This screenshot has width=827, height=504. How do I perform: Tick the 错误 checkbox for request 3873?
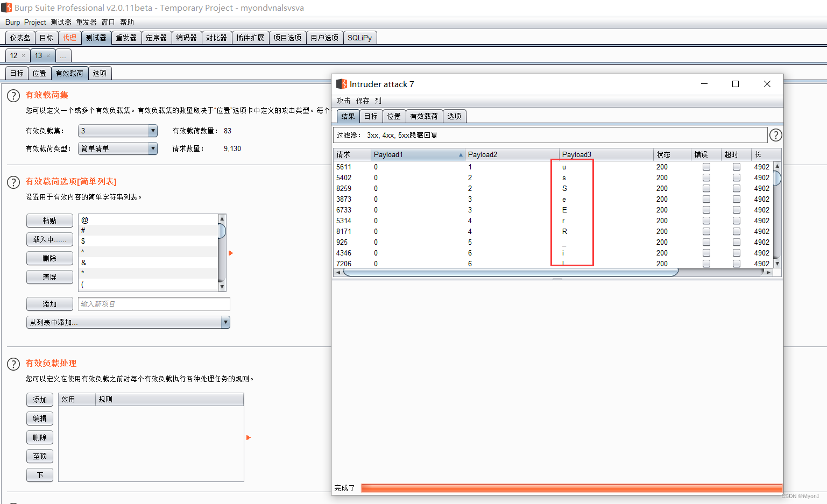point(706,199)
